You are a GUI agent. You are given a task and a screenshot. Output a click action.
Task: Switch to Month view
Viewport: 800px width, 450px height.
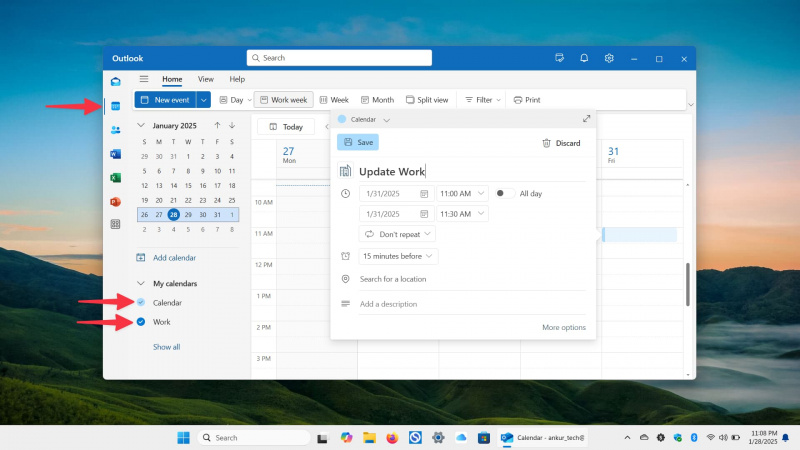(378, 100)
